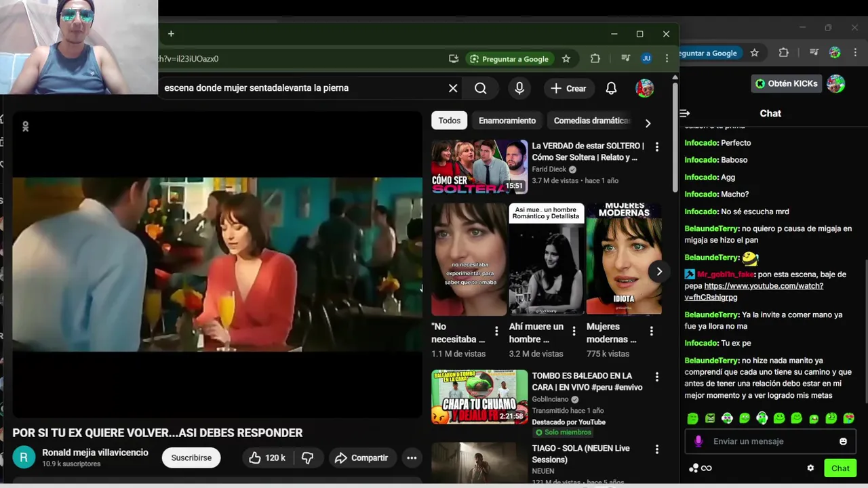The height and width of the screenshot is (488, 868).
Task: Start voice search with the microphone
Action: tap(519, 88)
